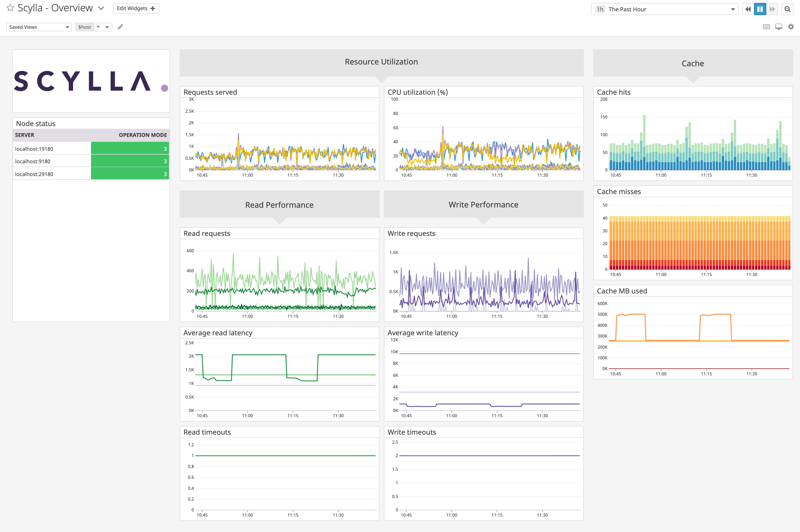Click the zoom magnifier icon
This screenshot has height=532, width=800.
pyautogui.click(x=787, y=9)
